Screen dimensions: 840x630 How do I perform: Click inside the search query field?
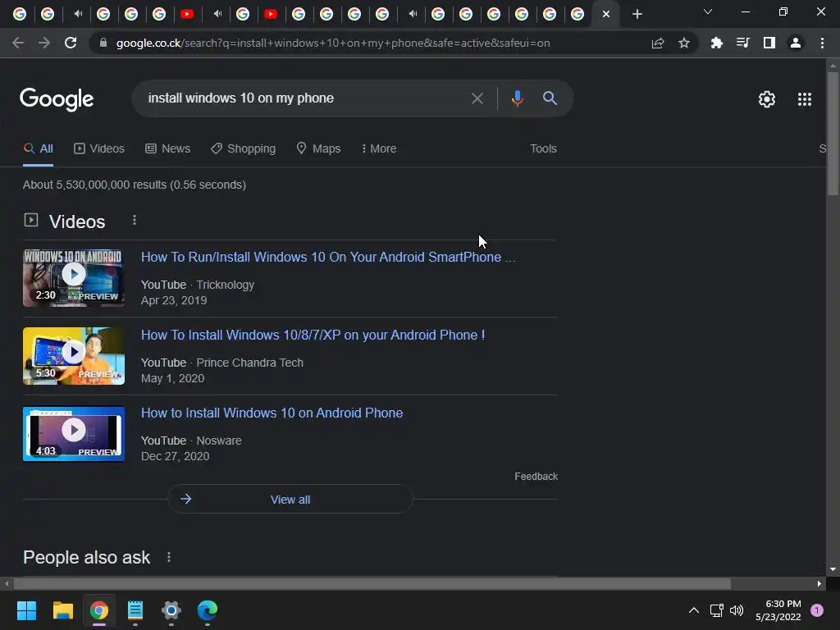pos(300,98)
